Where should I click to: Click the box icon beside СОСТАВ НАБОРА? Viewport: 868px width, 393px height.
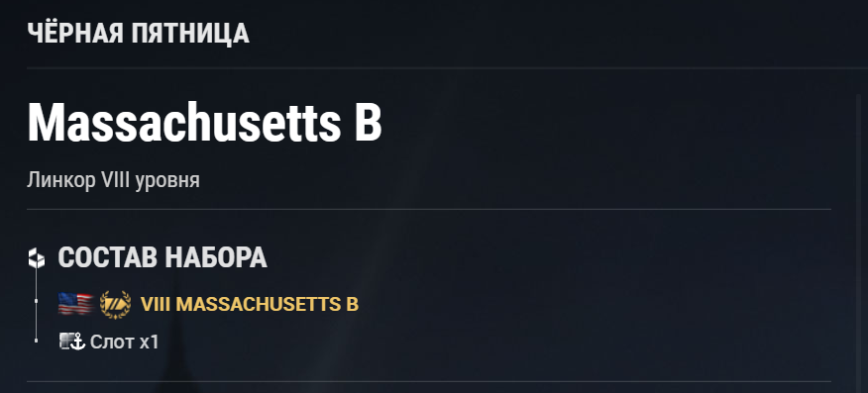coord(37,258)
